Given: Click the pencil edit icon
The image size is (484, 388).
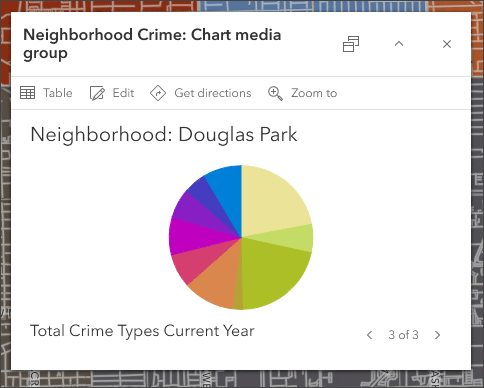Looking at the screenshot, I should (97, 93).
